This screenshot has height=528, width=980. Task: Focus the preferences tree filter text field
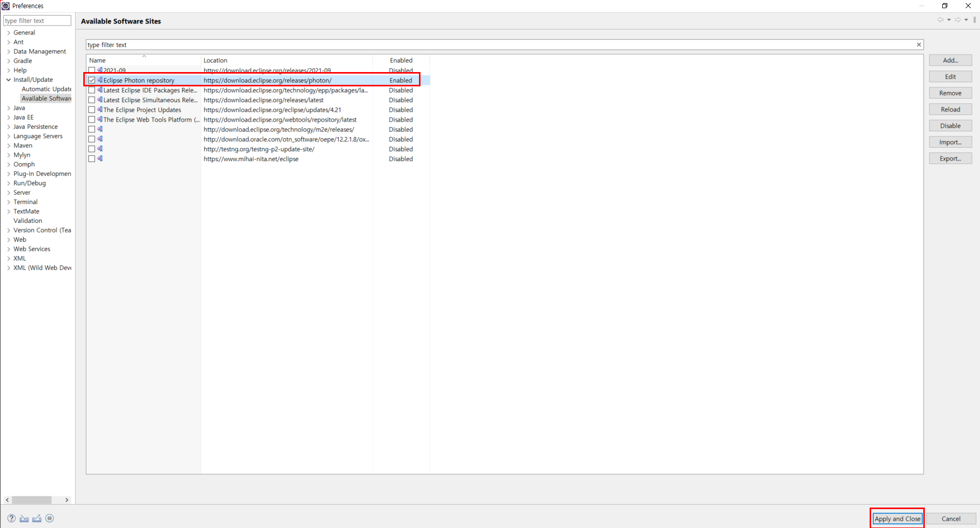(x=37, y=20)
